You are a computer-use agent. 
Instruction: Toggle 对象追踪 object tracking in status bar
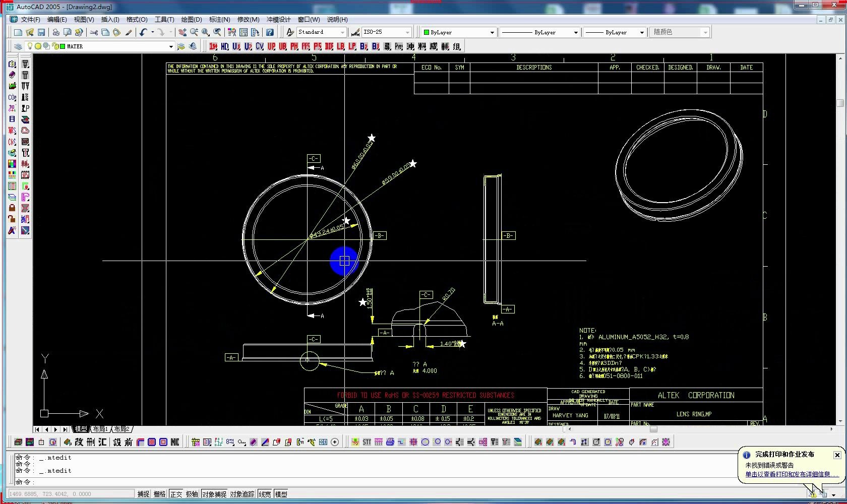click(243, 494)
